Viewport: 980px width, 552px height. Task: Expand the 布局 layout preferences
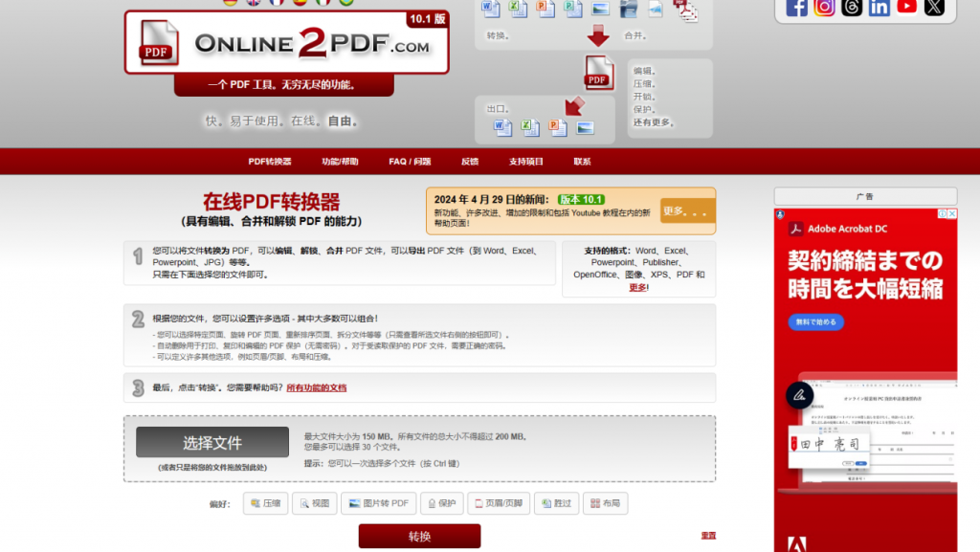tap(606, 503)
